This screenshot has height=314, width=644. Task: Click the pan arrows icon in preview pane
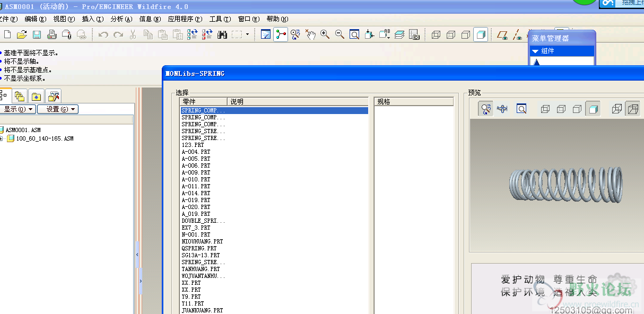pos(502,109)
